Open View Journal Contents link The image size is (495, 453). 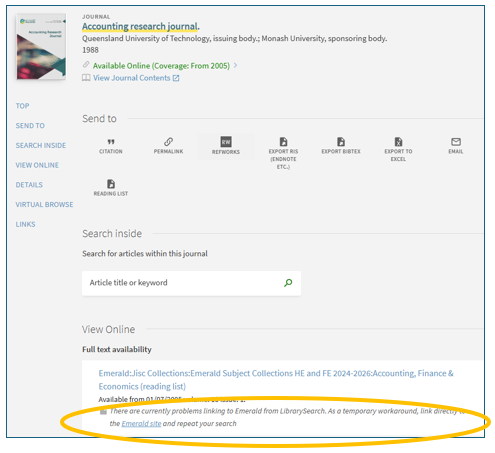[131, 78]
